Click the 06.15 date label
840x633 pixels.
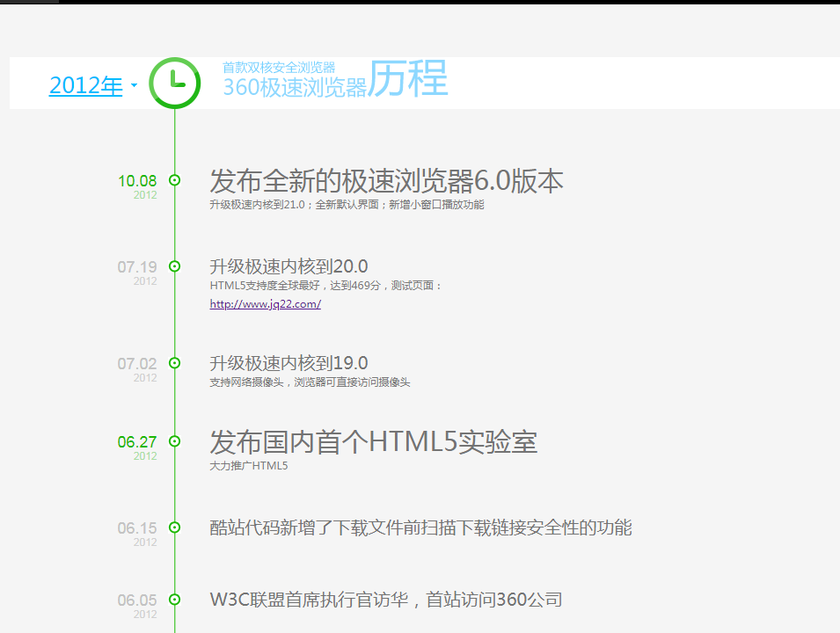click(137, 528)
